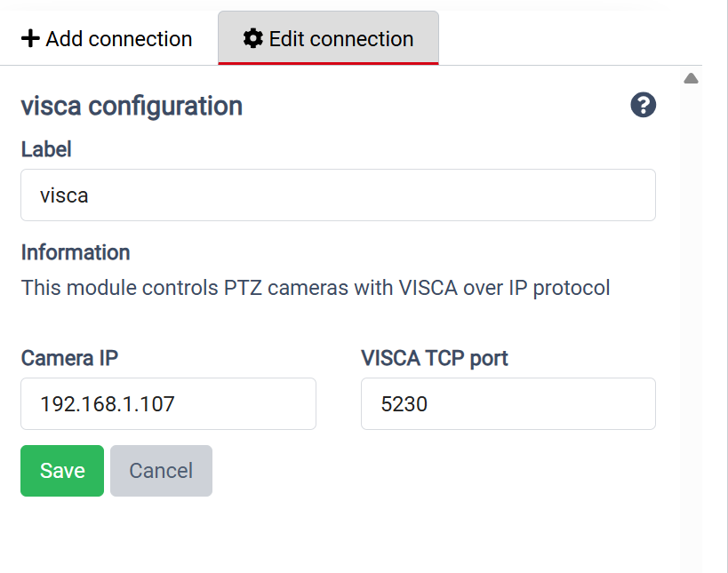The height and width of the screenshot is (573, 728).
Task: Switch to the Edit connection tab
Action: click(x=329, y=39)
